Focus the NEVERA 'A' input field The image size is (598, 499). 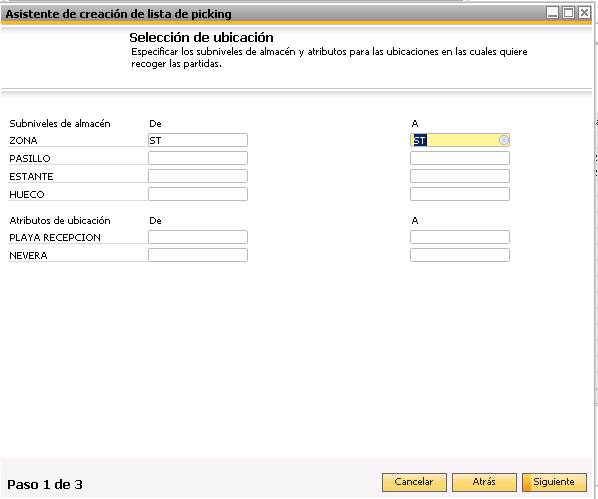pos(460,255)
